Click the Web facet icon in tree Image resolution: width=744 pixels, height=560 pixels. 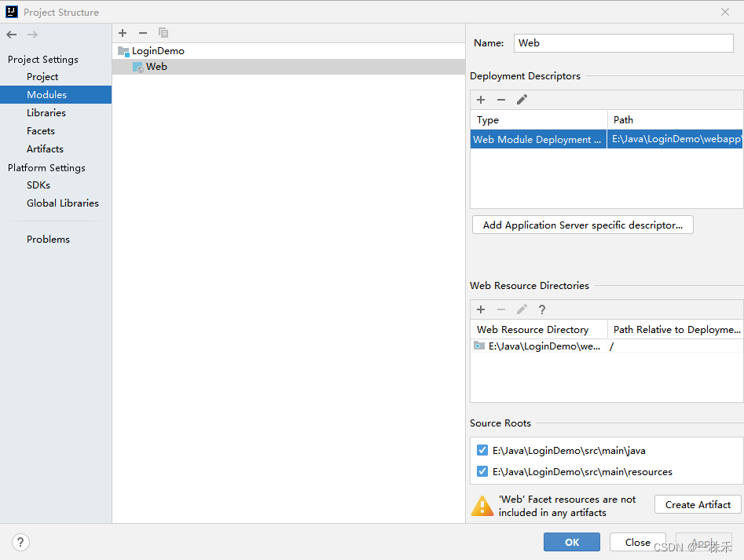pyautogui.click(x=137, y=67)
